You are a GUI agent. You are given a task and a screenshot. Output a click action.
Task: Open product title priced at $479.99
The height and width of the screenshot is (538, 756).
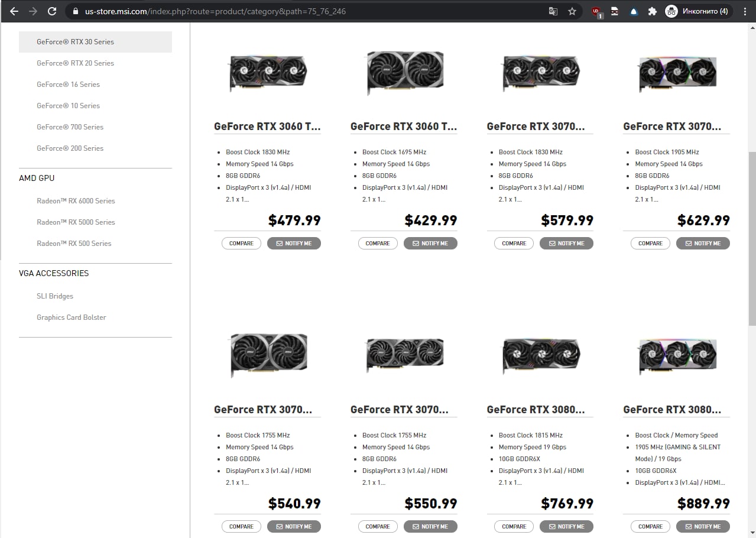[x=267, y=127]
